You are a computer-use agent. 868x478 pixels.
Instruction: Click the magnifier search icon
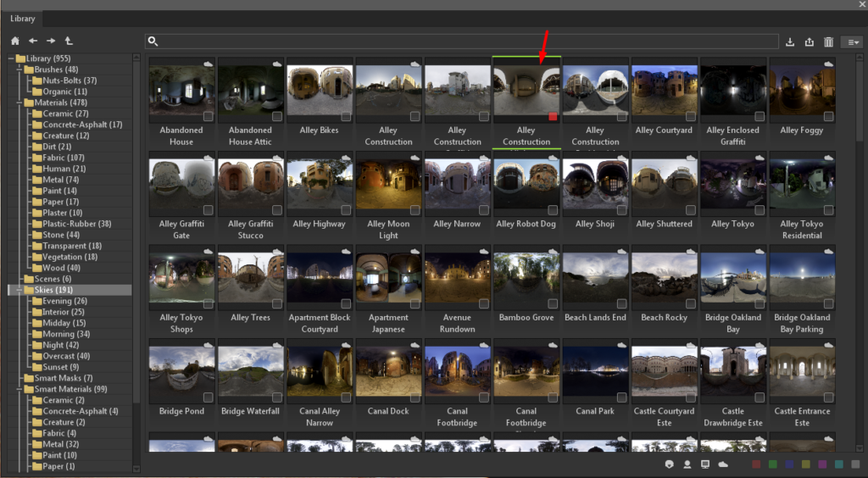[x=153, y=41]
